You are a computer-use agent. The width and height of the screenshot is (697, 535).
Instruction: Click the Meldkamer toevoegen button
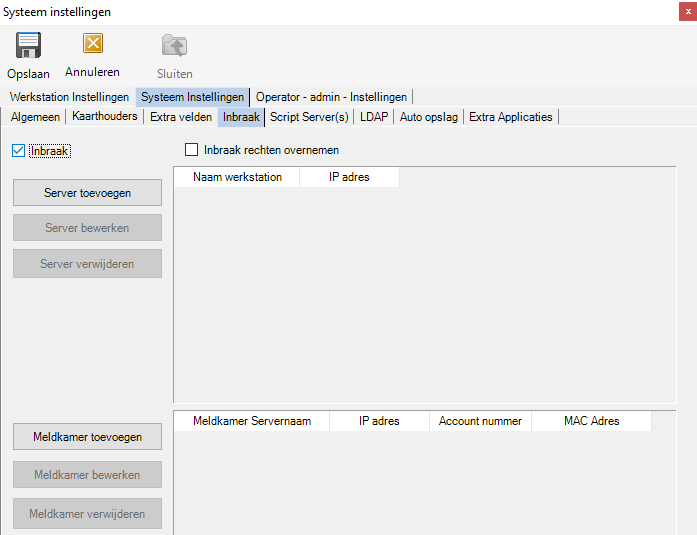coord(88,437)
